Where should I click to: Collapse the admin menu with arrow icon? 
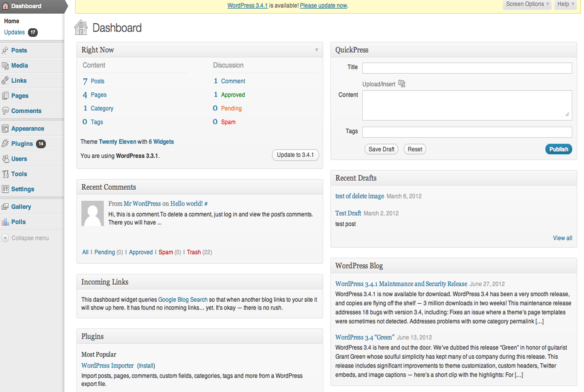point(5,238)
